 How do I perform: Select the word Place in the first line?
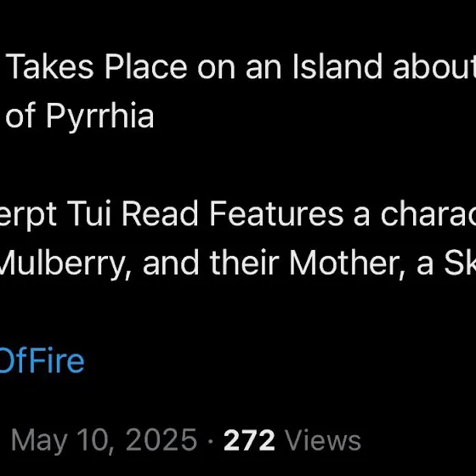pos(145,66)
